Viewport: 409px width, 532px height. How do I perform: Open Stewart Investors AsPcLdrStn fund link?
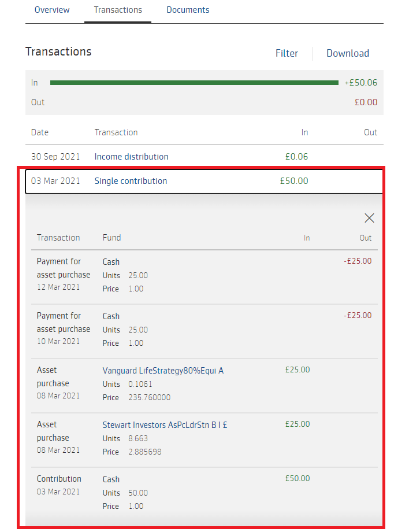[165, 425]
